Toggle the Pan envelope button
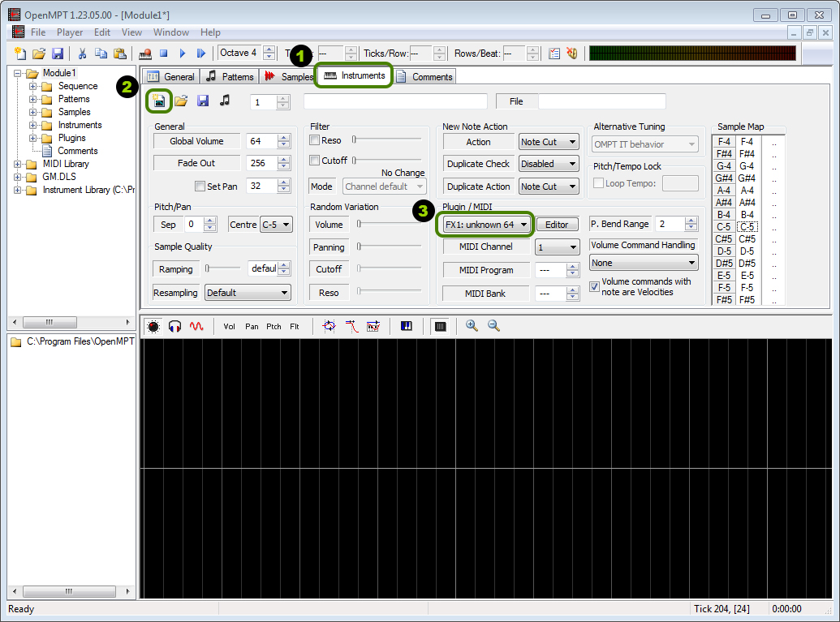The image size is (840, 622). pyautogui.click(x=252, y=327)
